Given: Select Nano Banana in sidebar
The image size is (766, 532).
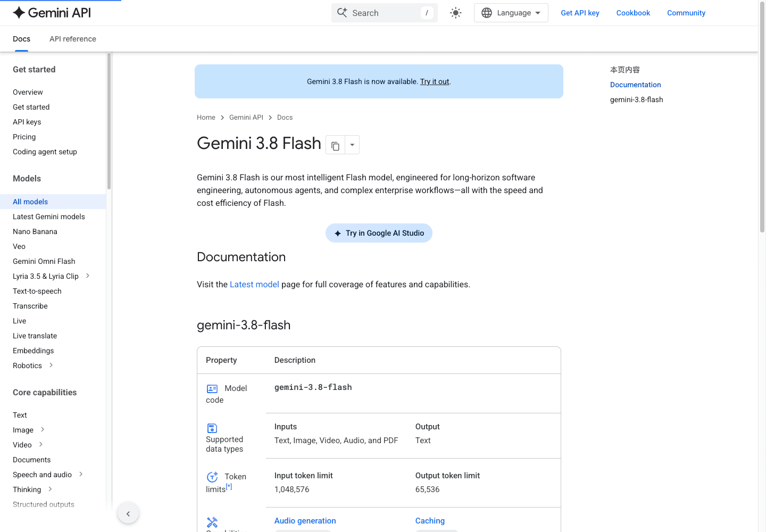Looking at the screenshot, I should (35, 231).
